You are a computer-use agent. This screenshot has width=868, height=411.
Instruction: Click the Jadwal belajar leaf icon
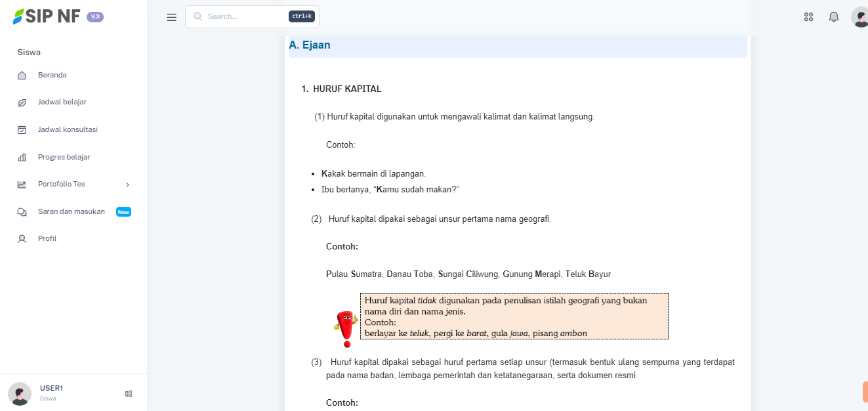(22, 102)
